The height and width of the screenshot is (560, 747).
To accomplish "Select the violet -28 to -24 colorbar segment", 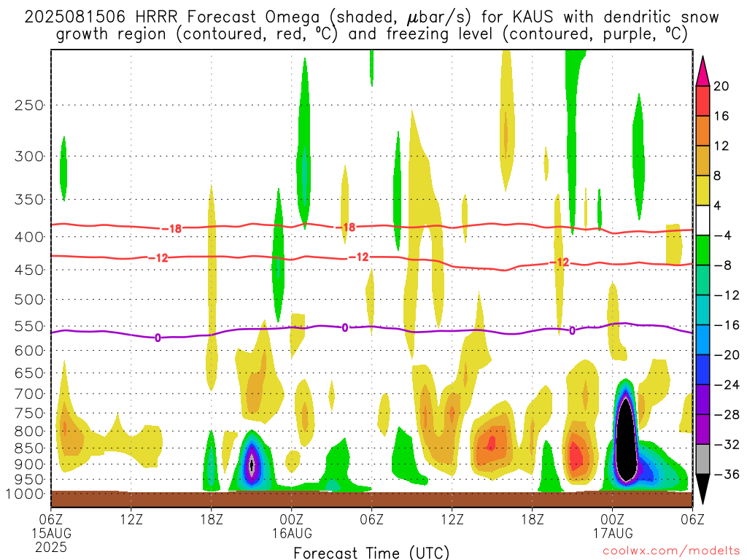I will tap(703, 400).
